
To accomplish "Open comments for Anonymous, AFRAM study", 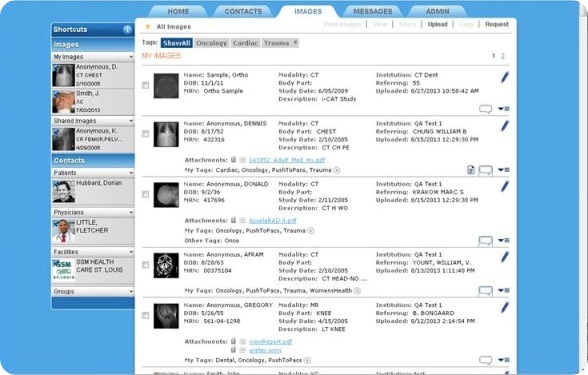I will [x=485, y=291].
